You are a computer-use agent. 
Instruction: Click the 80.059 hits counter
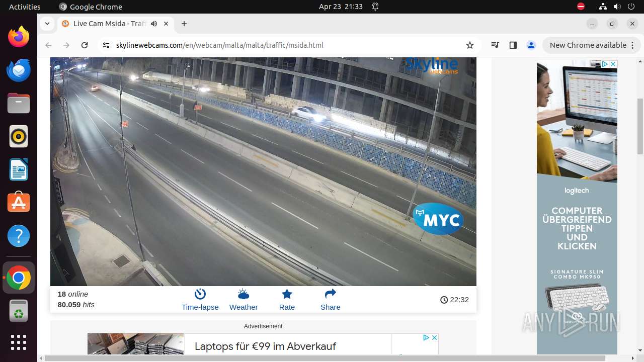pyautogui.click(x=76, y=305)
